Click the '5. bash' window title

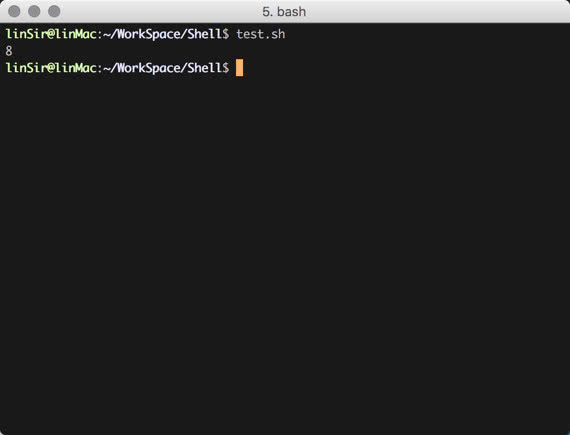[x=284, y=12]
